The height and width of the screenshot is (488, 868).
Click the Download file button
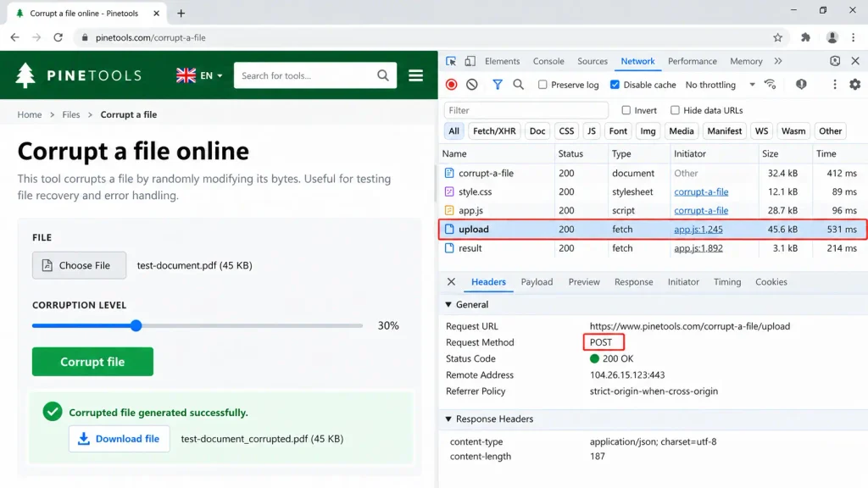pyautogui.click(x=119, y=439)
